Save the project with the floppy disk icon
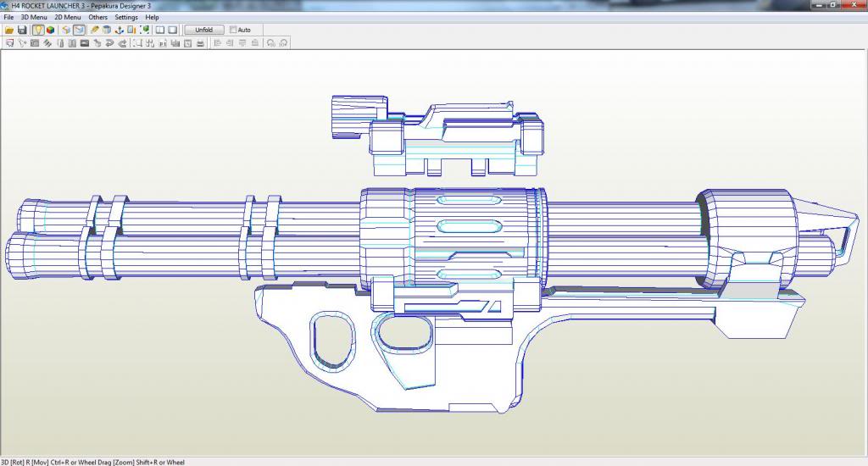This screenshot has width=868, height=466. point(22,30)
